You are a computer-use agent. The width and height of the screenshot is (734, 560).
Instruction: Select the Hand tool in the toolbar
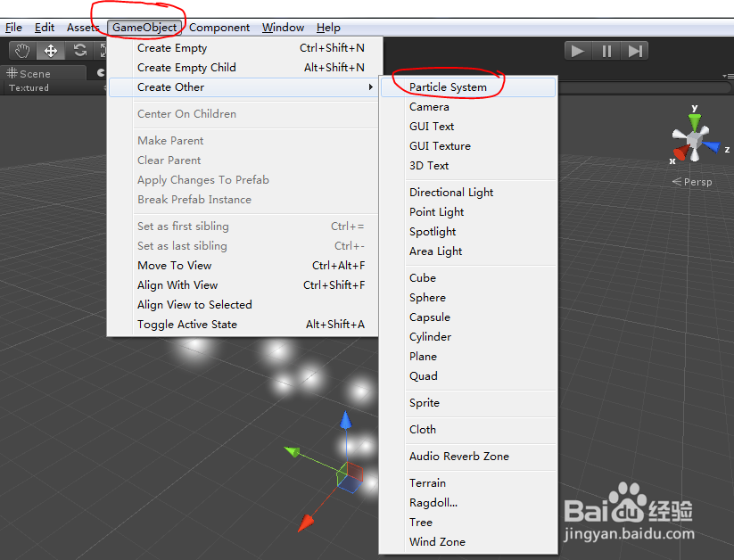tap(21, 50)
